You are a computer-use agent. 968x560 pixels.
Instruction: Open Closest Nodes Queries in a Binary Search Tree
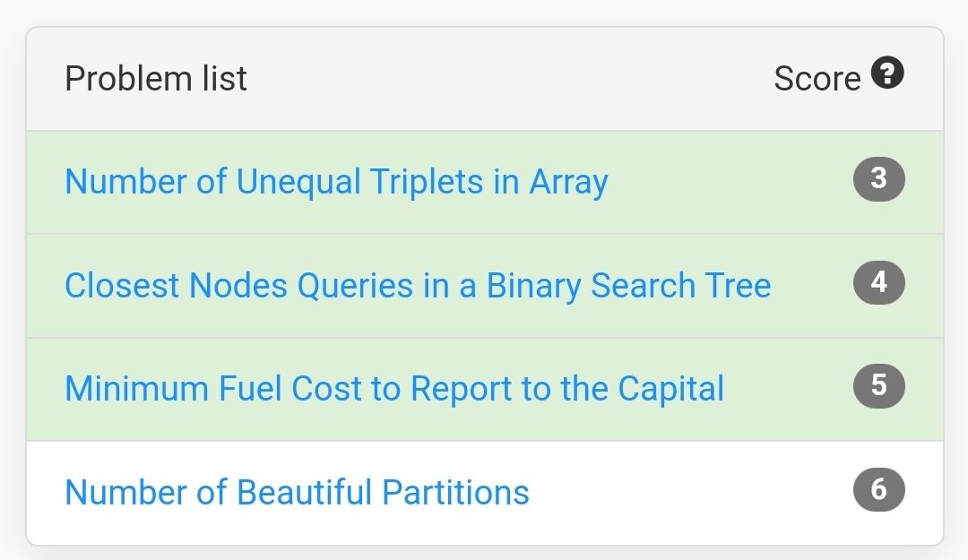418,285
